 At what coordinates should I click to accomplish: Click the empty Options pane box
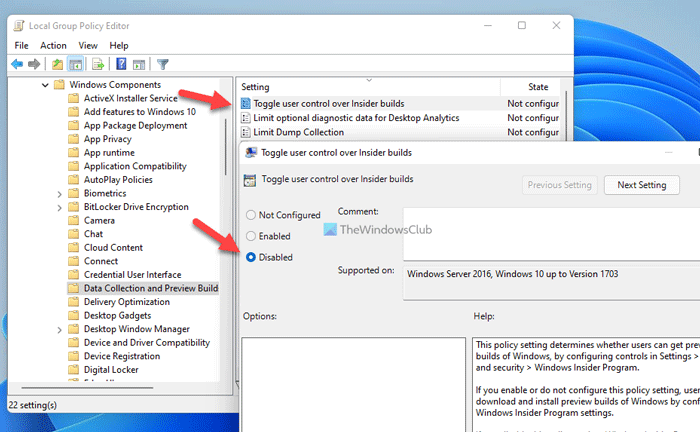[x=354, y=385]
